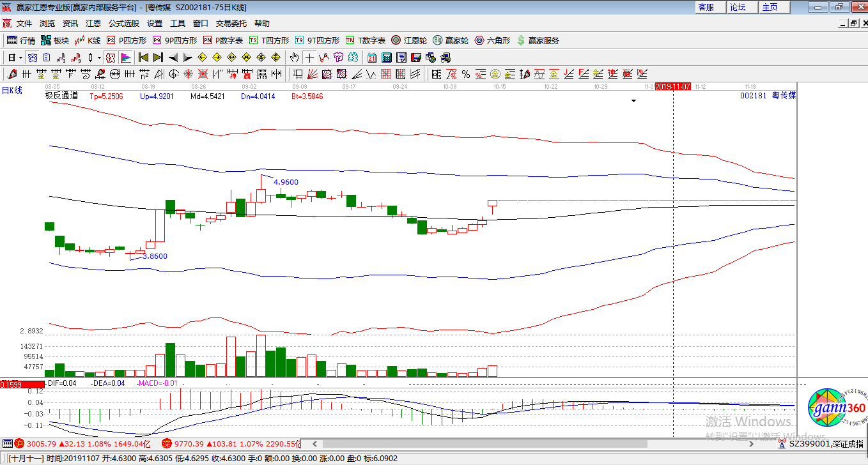This screenshot has width=868, height=465.
Task: Toggle the highlighted pink flag toolbar button
Action: point(126,57)
